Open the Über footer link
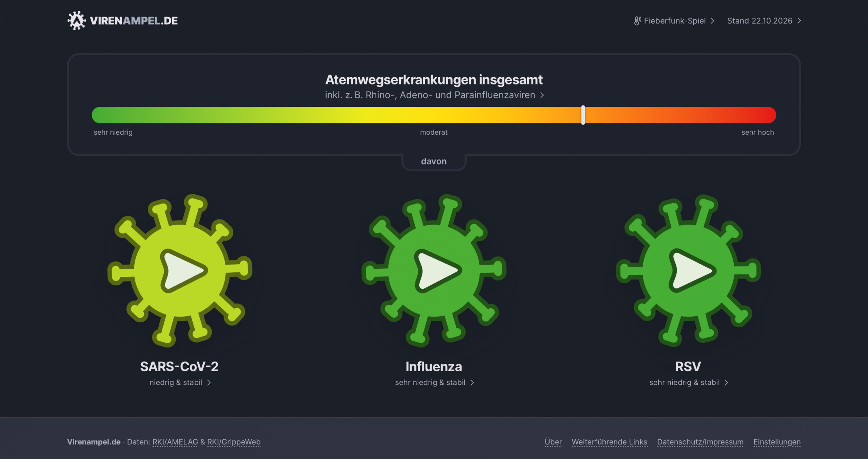The image size is (868, 459). (553, 442)
